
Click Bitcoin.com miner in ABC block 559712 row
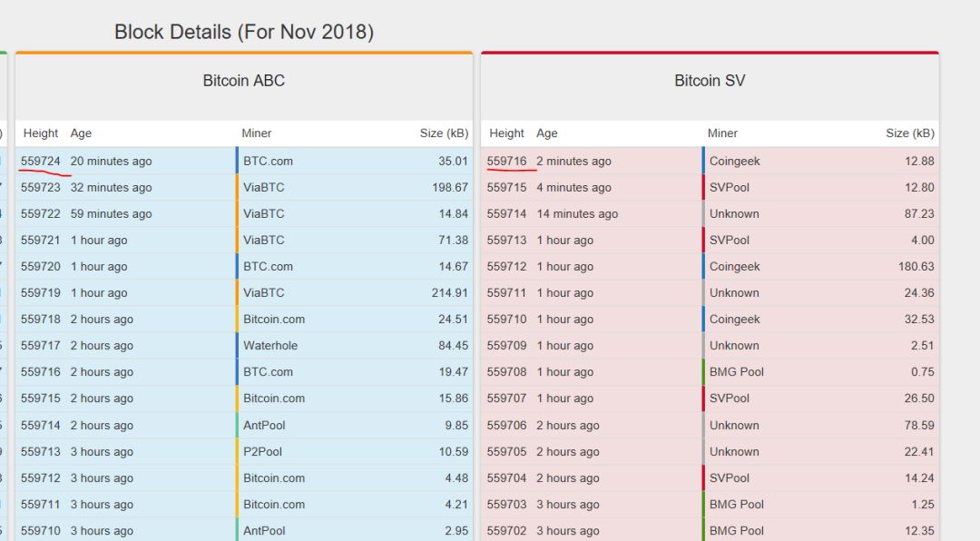274,477
